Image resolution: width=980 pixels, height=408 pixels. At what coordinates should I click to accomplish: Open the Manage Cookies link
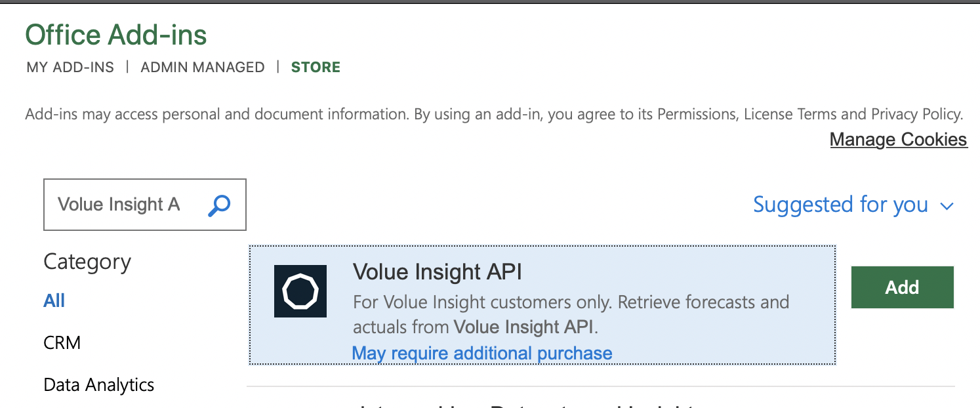(x=899, y=139)
